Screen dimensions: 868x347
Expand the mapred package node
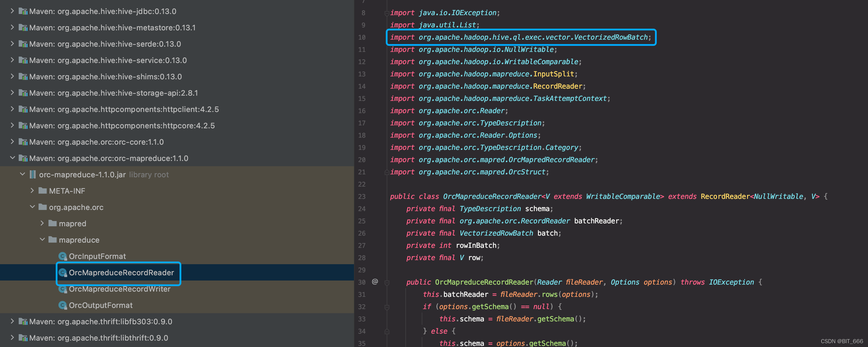pyautogui.click(x=42, y=223)
